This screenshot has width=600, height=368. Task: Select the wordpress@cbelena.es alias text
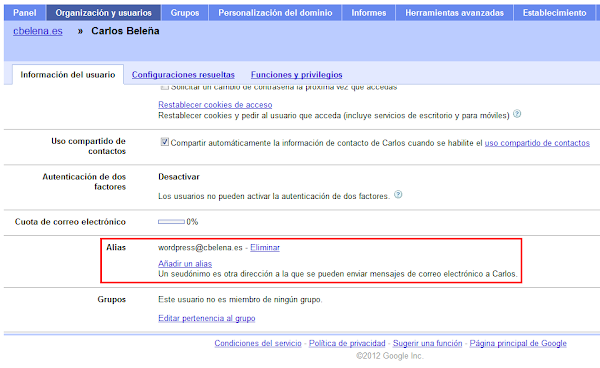tap(200, 248)
